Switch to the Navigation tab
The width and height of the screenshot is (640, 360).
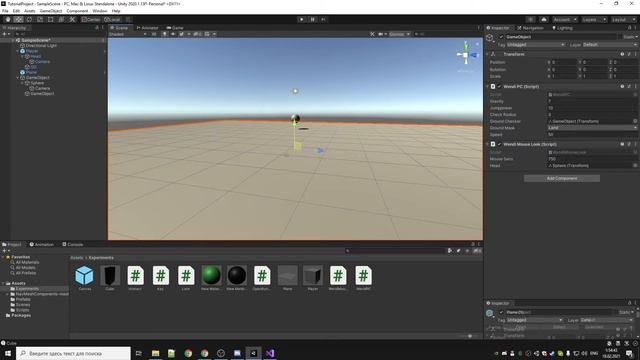coord(530,28)
